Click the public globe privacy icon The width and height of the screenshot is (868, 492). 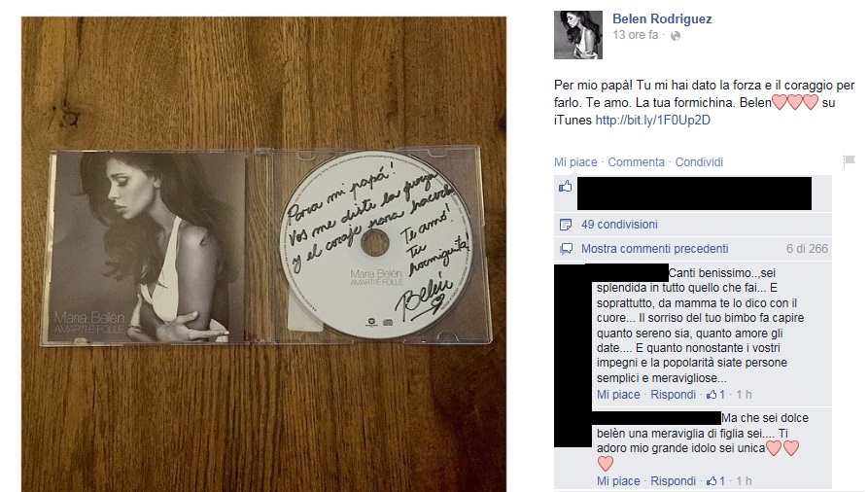tap(676, 36)
